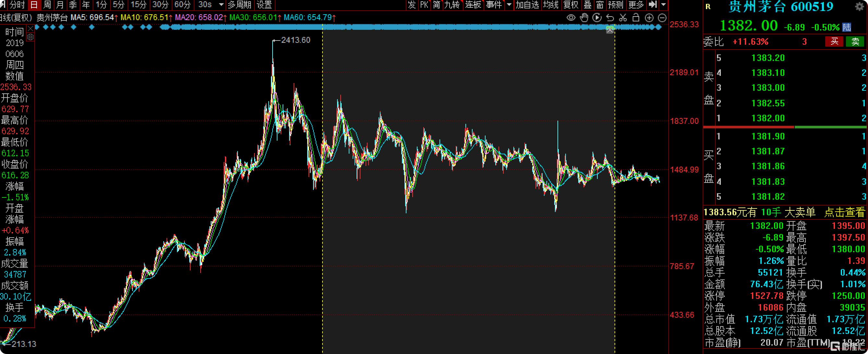Screen dimensions: 868x354
Task: Click the undo arrow icon
Action: coord(610,18)
